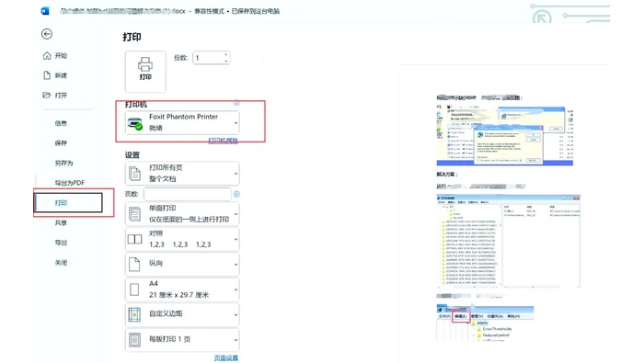Open the 单面打印 sides dropdown
Screen dimensions: 644x363
[182, 214]
